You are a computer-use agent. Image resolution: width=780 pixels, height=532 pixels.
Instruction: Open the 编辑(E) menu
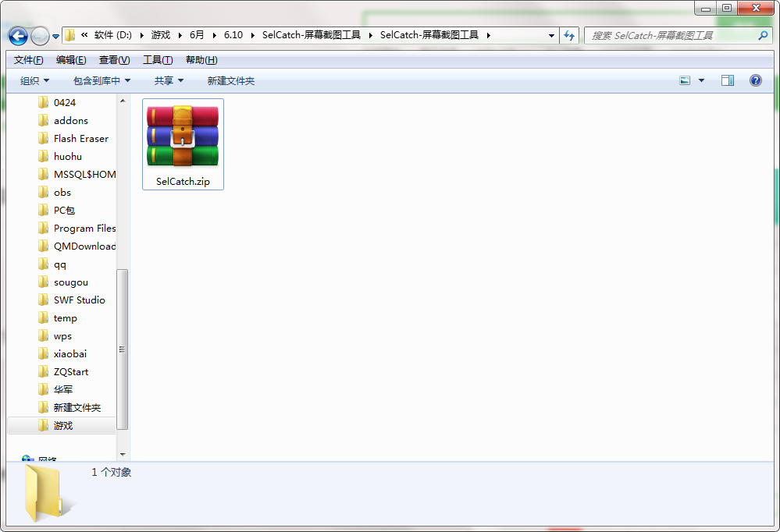pyautogui.click(x=71, y=60)
